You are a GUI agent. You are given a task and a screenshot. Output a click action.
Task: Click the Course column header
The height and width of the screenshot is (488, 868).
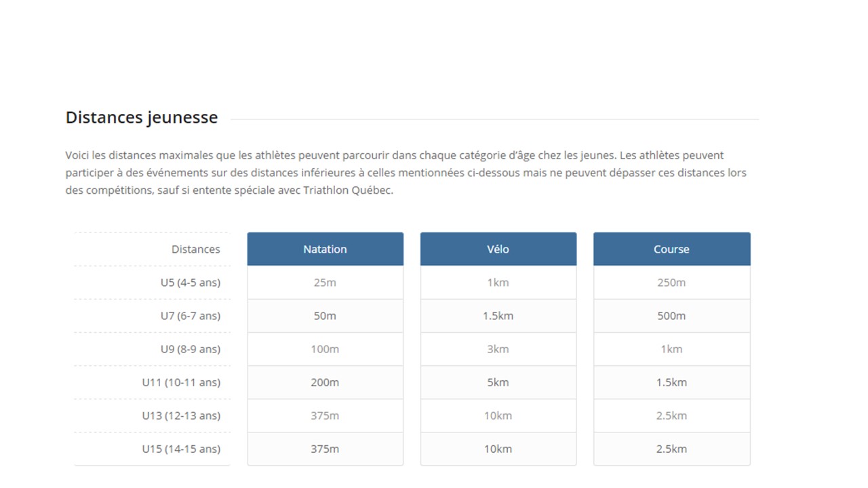(x=671, y=249)
